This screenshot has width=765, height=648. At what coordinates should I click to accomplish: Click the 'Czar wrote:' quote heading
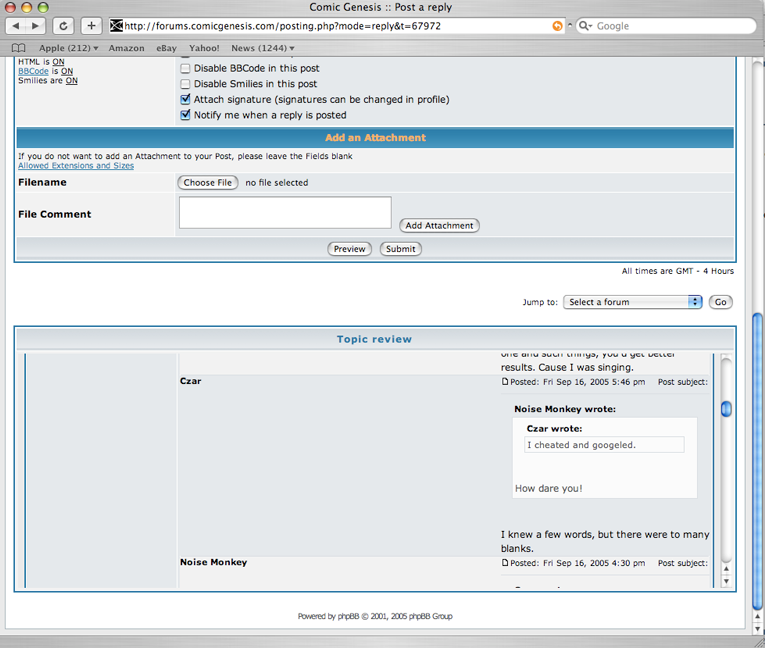(x=554, y=428)
